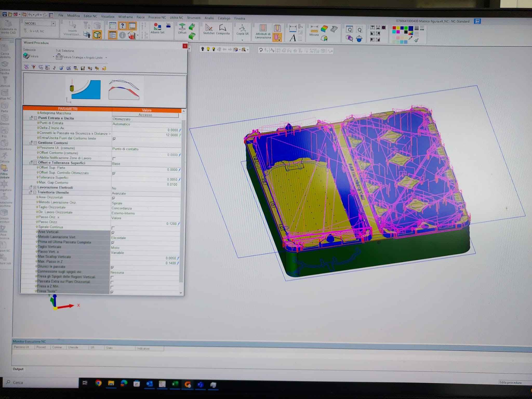Click the question mark help icon

pos(122,25)
